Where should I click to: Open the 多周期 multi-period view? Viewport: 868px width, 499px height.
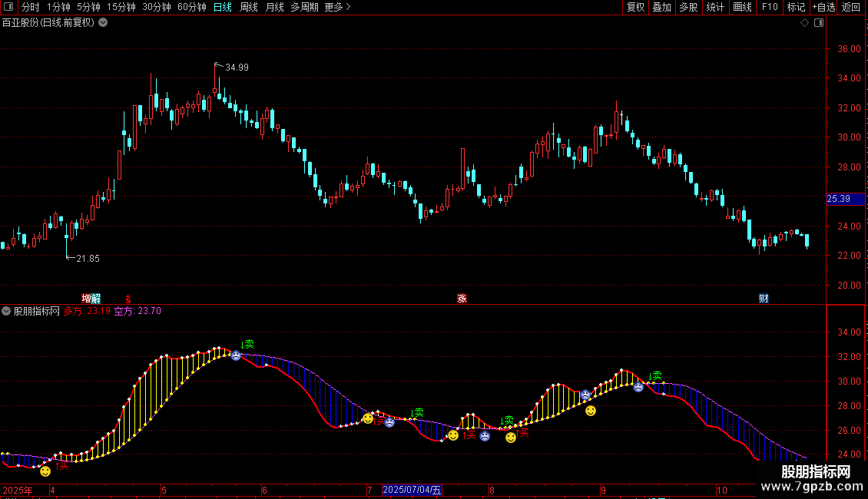click(304, 7)
